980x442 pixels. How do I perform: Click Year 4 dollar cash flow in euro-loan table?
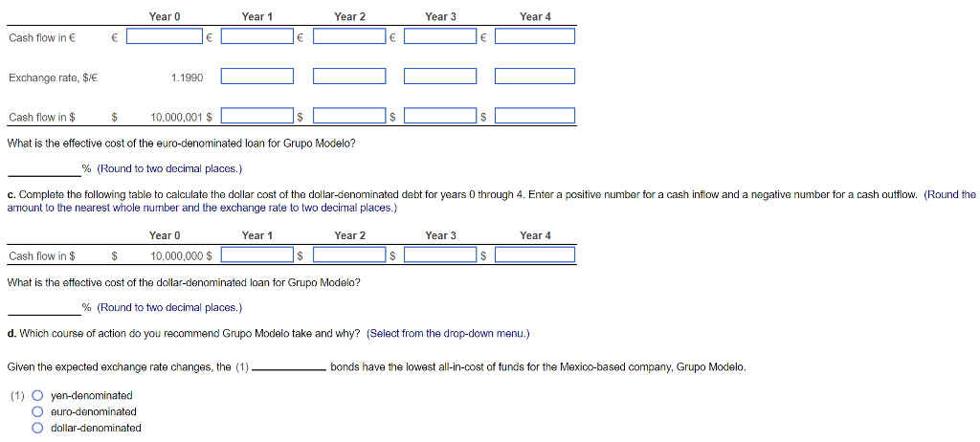(534, 117)
